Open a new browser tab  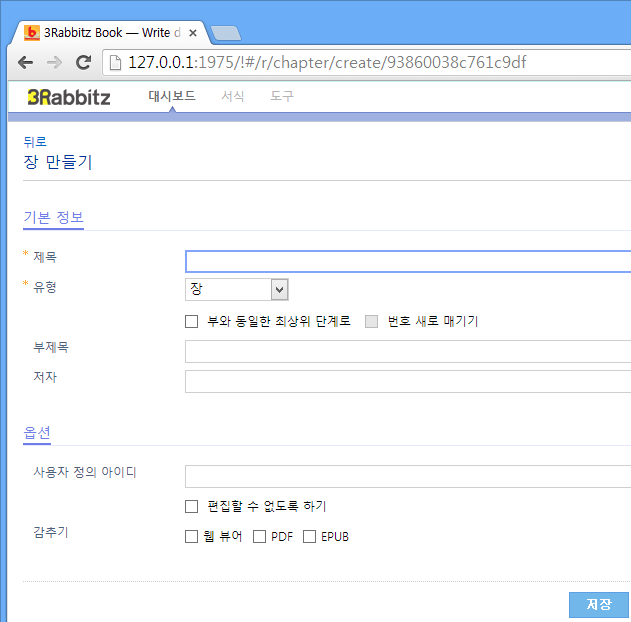[226, 33]
